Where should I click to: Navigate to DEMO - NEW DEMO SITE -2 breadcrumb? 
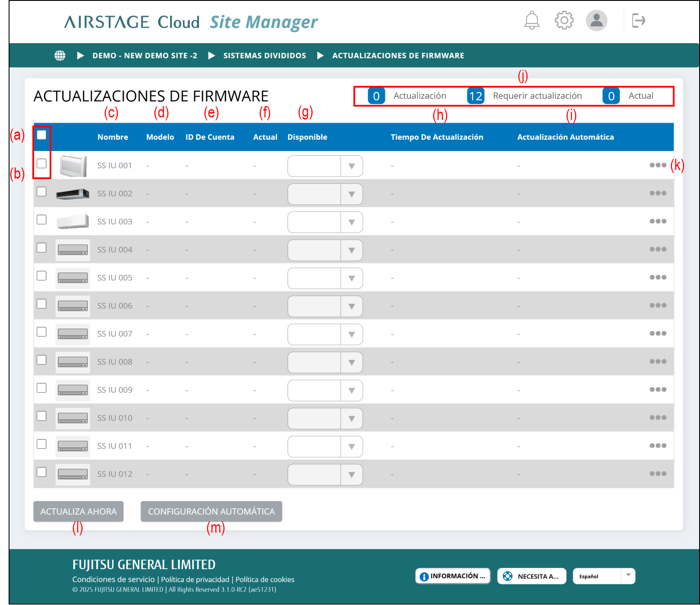[145, 56]
